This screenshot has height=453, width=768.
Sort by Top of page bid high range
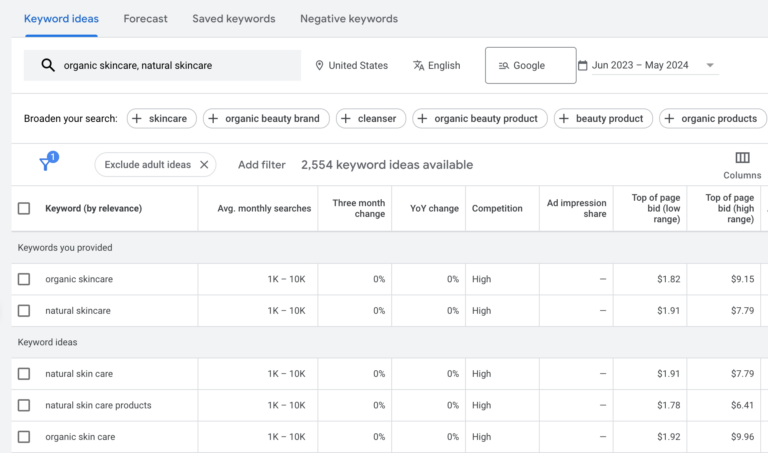pos(729,208)
